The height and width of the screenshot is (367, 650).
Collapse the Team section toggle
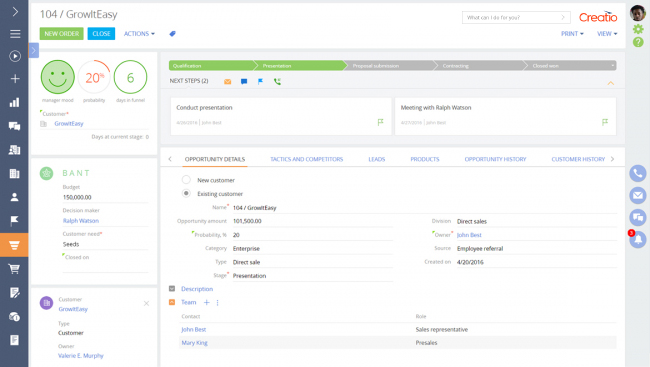[x=172, y=302]
